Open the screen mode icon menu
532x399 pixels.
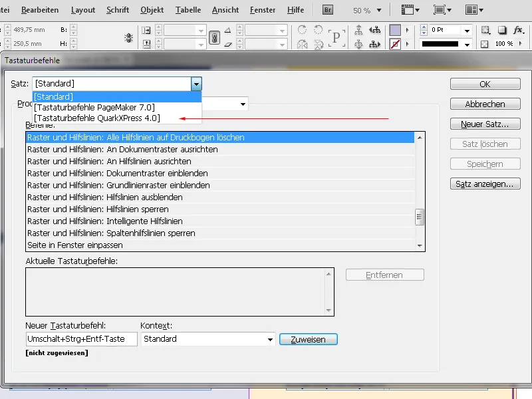[442, 10]
